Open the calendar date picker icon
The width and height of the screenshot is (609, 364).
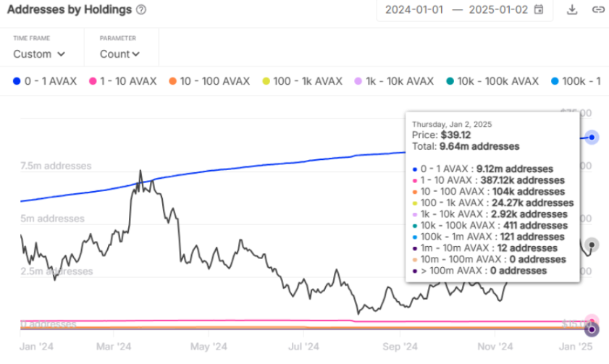pos(538,9)
